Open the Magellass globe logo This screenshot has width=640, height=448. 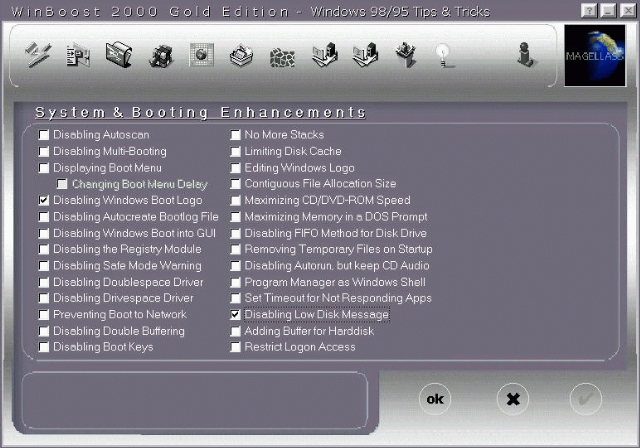(595, 55)
